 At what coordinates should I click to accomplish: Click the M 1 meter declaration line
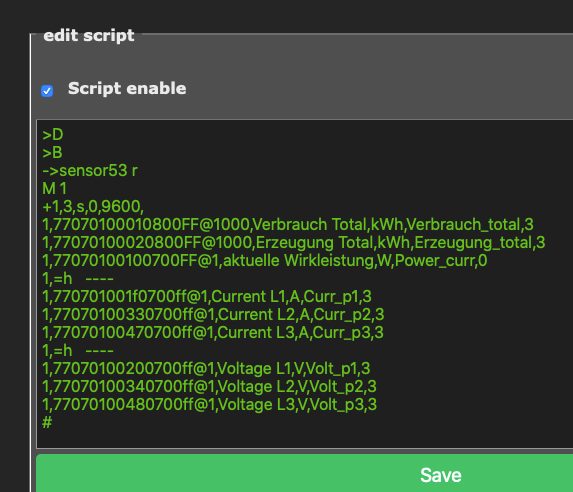[54, 189]
